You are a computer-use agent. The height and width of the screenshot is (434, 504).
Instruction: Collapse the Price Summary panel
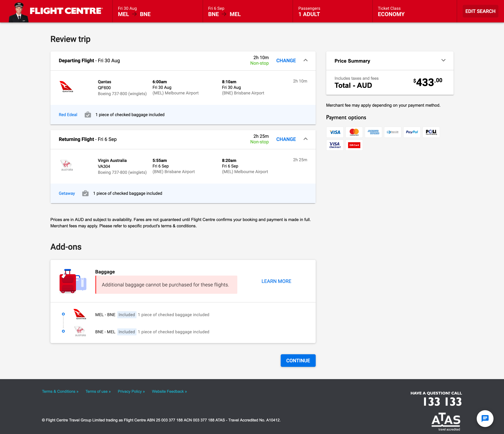444,61
